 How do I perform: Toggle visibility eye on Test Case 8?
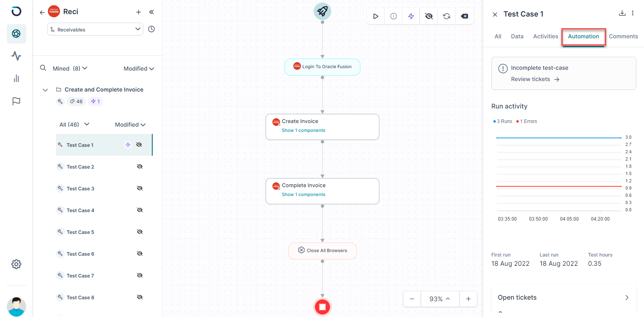pos(140,297)
